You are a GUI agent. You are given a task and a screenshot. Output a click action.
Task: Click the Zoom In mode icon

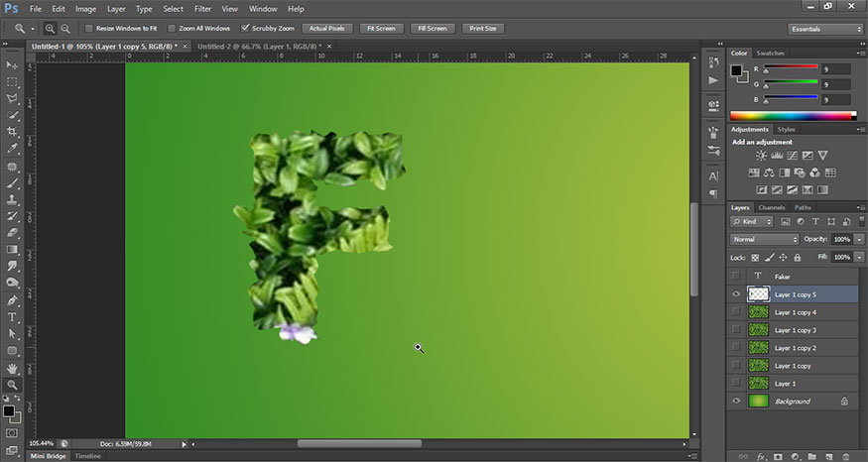(50, 28)
